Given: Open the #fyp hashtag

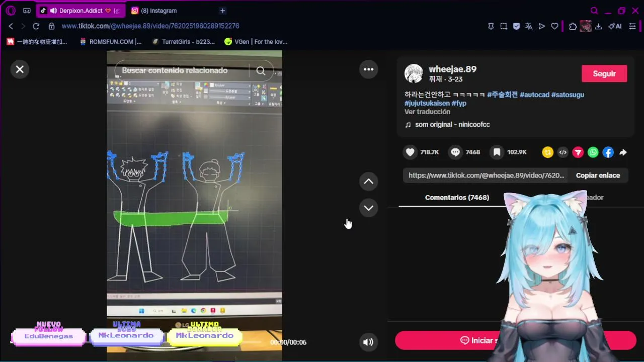Looking at the screenshot, I should click(459, 103).
